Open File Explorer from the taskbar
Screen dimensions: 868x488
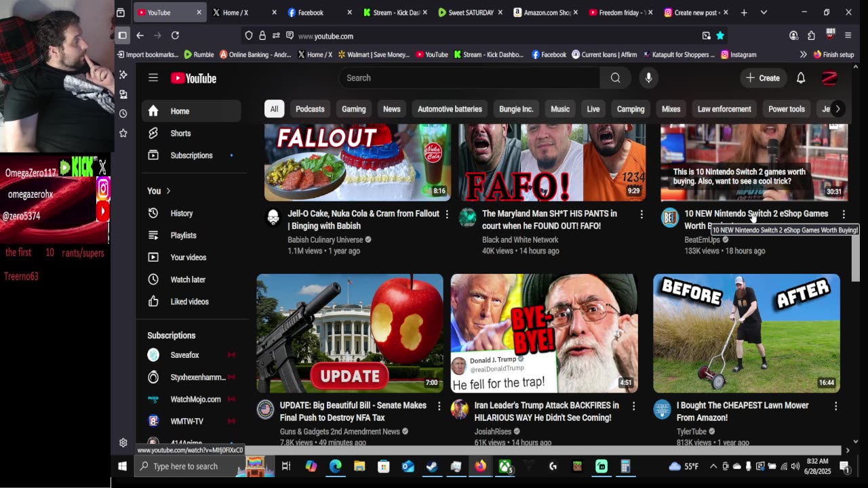[359, 466]
